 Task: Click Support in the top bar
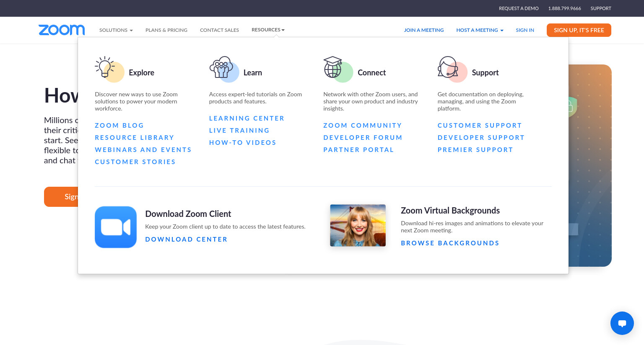click(601, 8)
